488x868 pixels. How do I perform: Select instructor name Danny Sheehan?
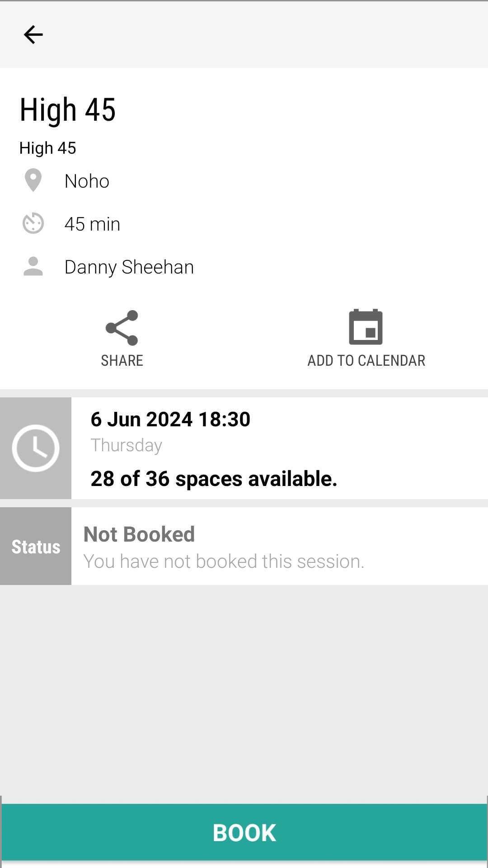click(129, 267)
